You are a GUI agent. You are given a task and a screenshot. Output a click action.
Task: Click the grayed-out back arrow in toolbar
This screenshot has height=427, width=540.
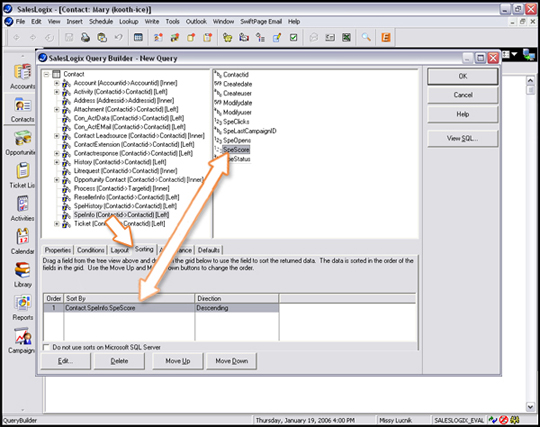point(16,37)
